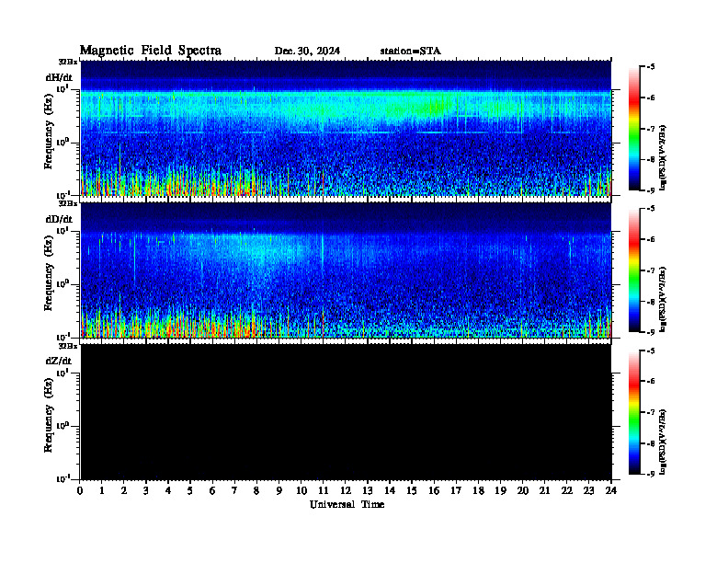Click the "dH/dt" panel label
Screen dimensions: 728x563
click(x=59, y=77)
